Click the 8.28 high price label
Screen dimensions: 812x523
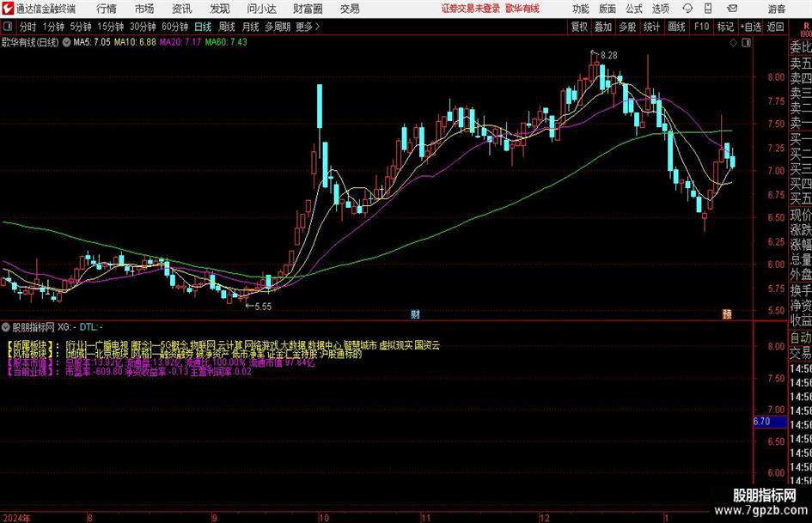point(608,55)
